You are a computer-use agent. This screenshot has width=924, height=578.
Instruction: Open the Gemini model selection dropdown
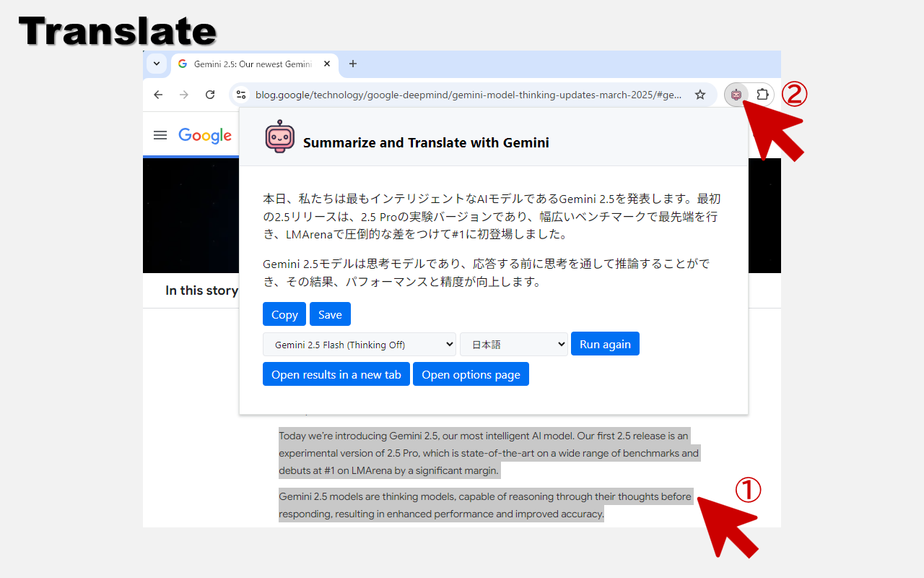pyautogui.click(x=359, y=344)
